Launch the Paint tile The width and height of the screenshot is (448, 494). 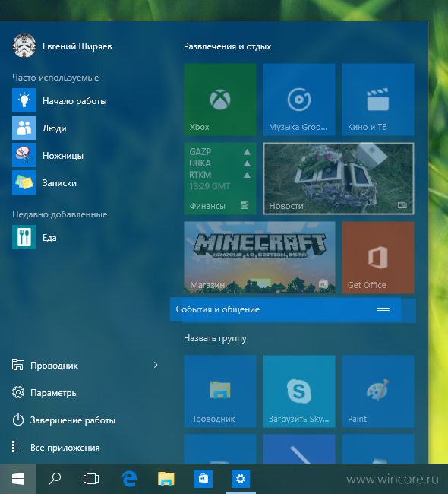(378, 391)
